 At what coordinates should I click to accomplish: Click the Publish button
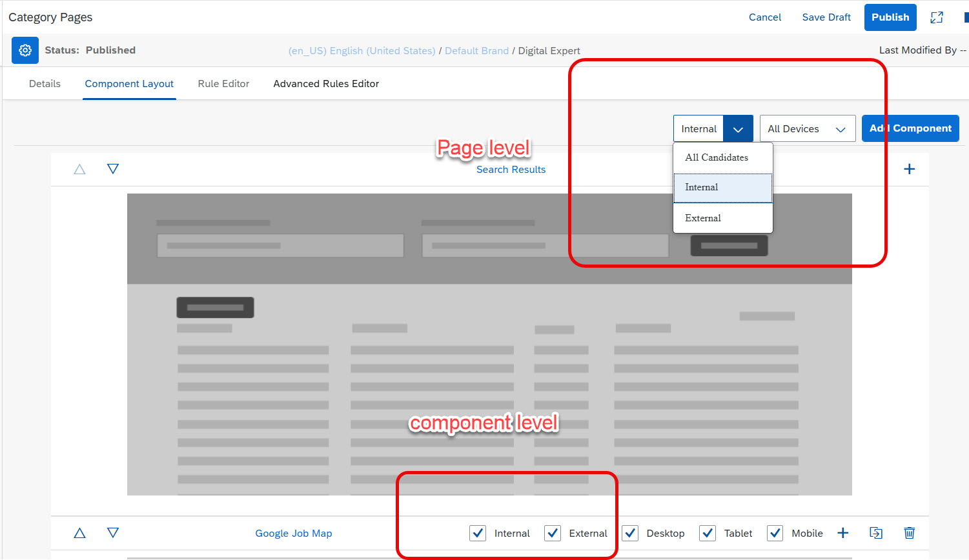click(890, 17)
